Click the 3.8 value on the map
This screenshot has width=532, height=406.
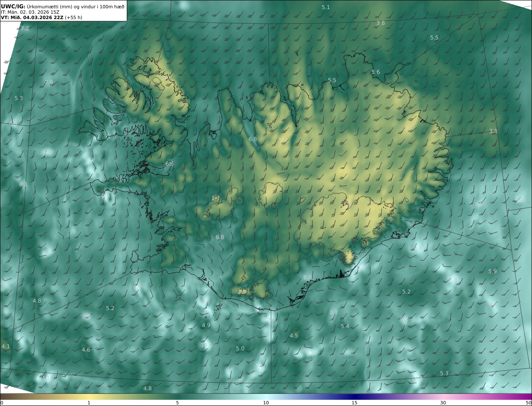pos(493,131)
